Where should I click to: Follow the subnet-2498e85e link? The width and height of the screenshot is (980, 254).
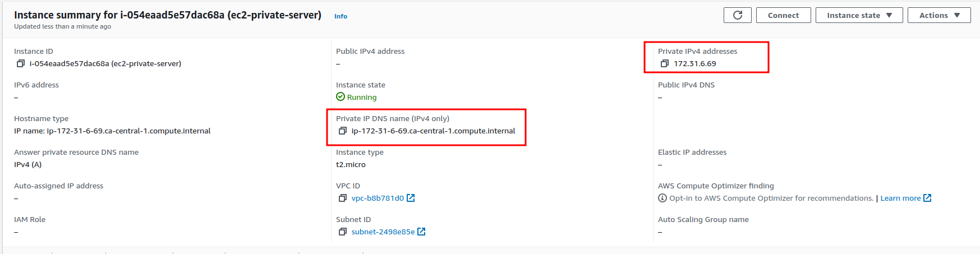[383, 232]
